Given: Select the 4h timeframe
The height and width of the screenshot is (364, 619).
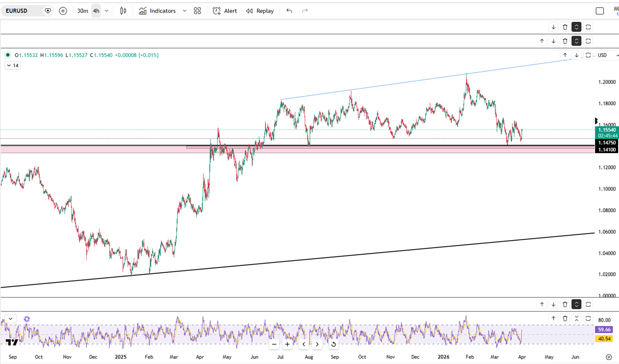Looking at the screenshot, I should (x=96, y=11).
